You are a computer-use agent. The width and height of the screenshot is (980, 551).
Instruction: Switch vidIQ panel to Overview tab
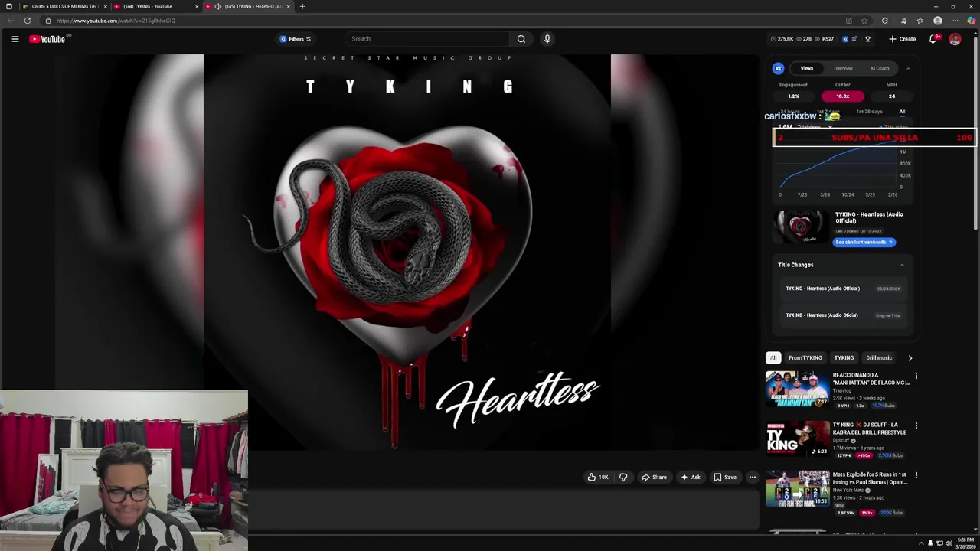point(843,69)
